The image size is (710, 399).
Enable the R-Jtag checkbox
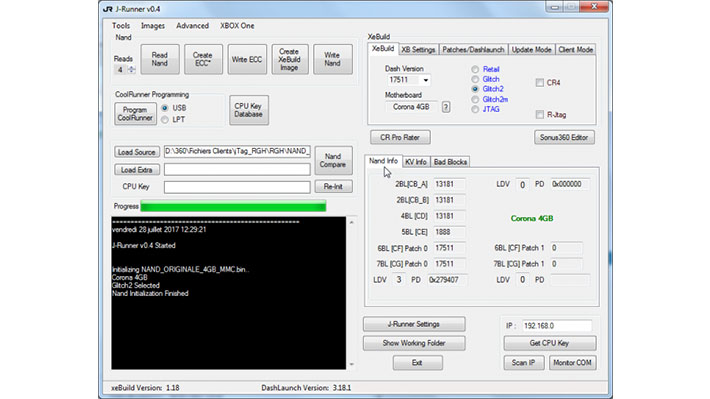click(540, 115)
